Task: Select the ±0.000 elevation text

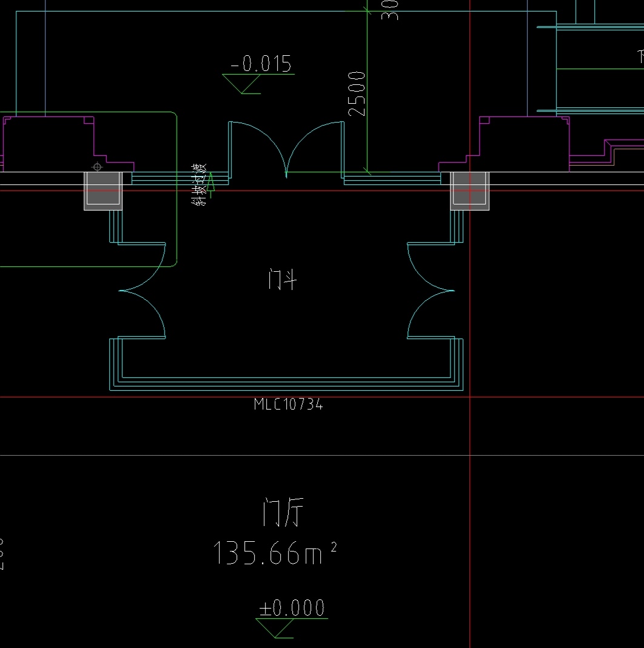Action: click(x=292, y=608)
